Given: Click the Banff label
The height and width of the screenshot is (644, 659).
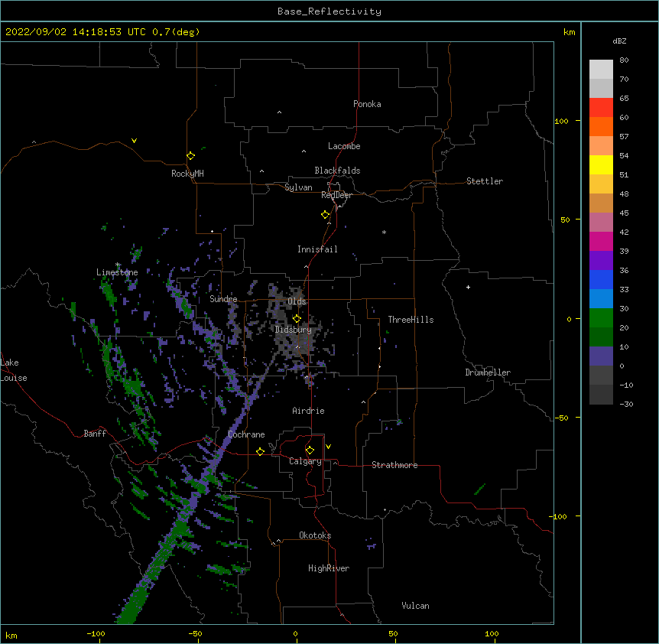Looking at the screenshot, I should click(x=95, y=434).
